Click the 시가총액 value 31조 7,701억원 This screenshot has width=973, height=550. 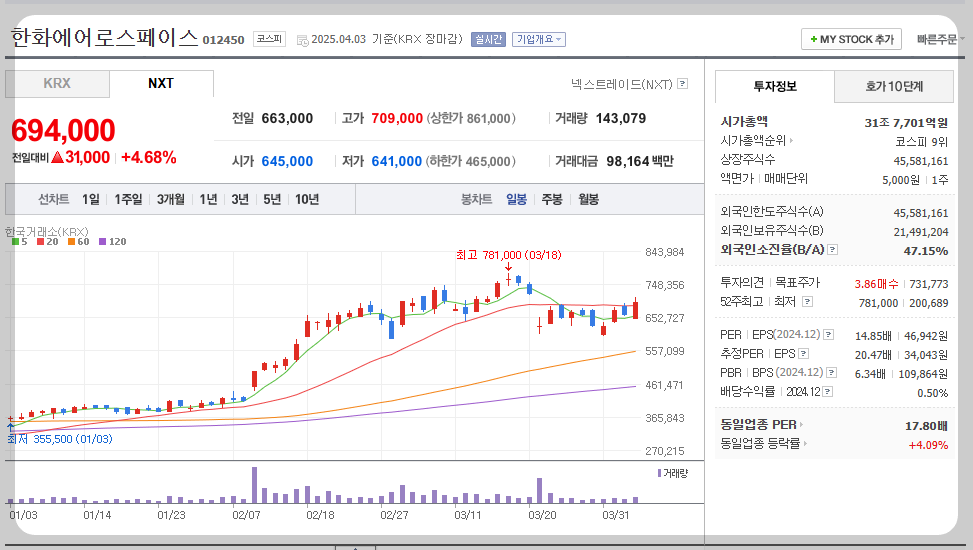(906, 123)
